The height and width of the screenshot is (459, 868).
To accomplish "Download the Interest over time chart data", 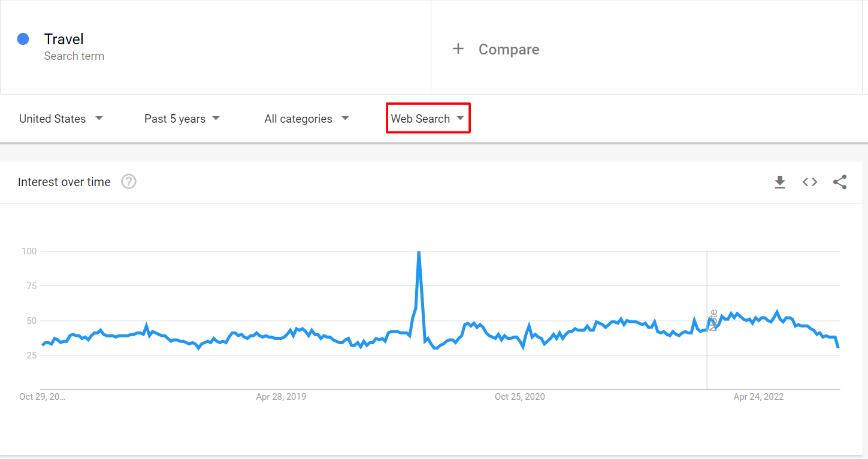I will [x=779, y=182].
